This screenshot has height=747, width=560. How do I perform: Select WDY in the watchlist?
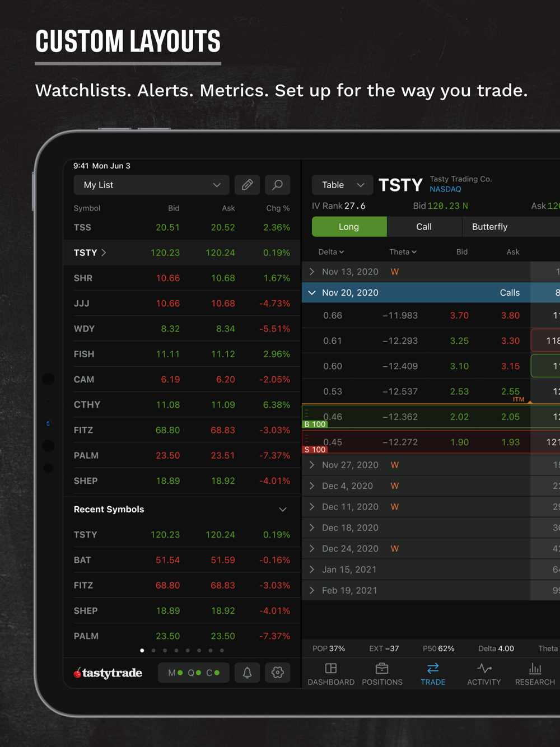click(x=182, y=329)
